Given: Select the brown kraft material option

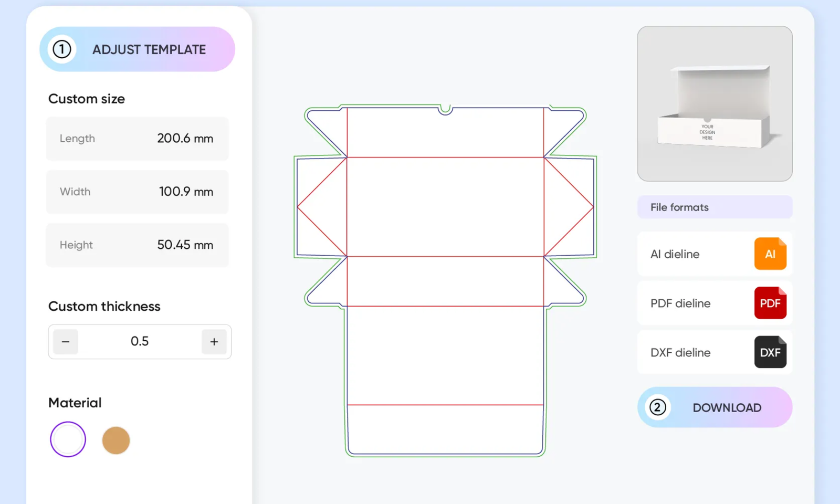Looking at the screenshot, I should tap(116, 440).
